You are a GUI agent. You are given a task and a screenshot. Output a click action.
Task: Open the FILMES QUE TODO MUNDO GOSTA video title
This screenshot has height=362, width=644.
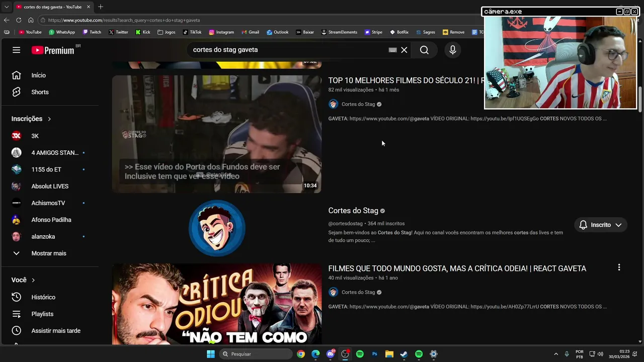pos(457,268)
